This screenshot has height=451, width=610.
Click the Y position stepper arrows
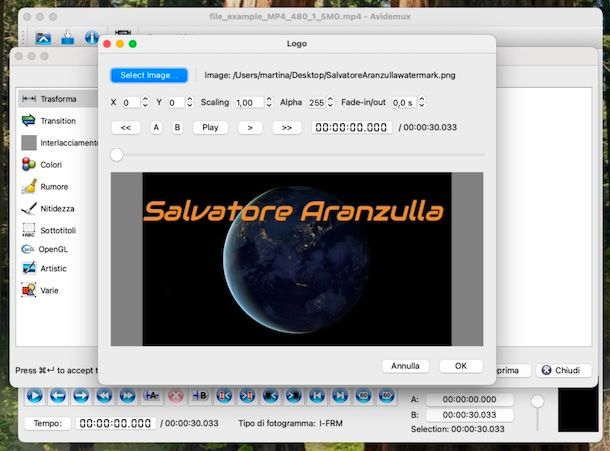click(x=189, y=102)
